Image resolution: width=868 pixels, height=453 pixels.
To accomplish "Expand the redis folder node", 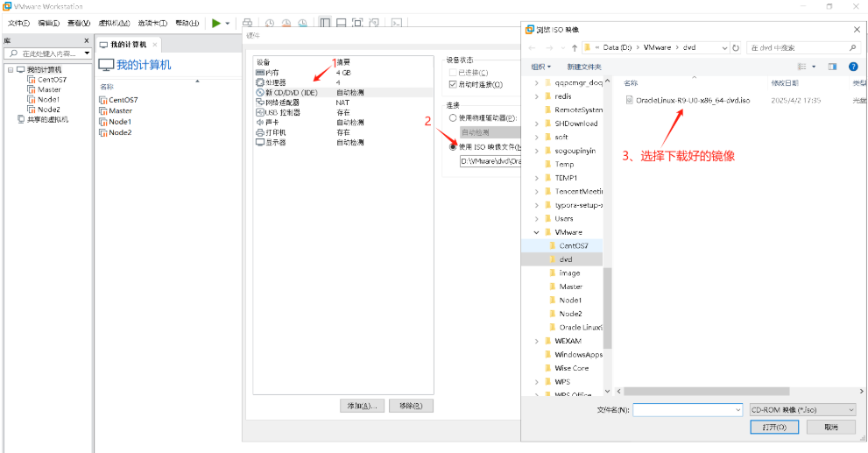I will coord(536,96).
